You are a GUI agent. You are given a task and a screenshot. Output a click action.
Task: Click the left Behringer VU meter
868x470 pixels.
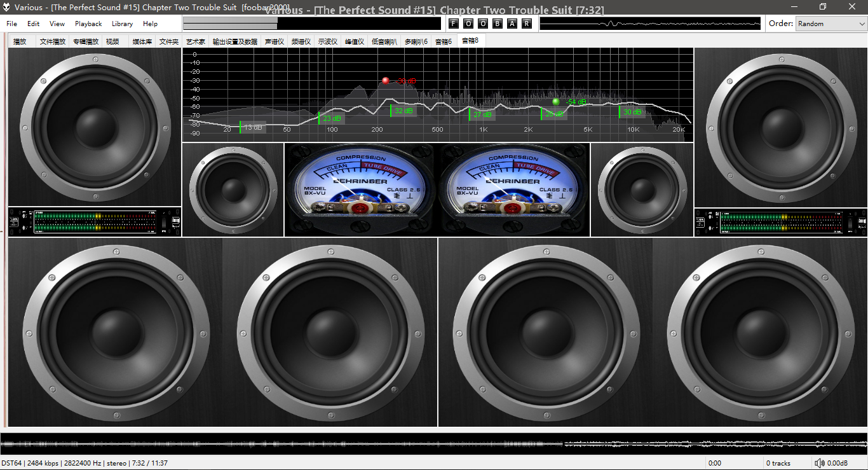361,190
